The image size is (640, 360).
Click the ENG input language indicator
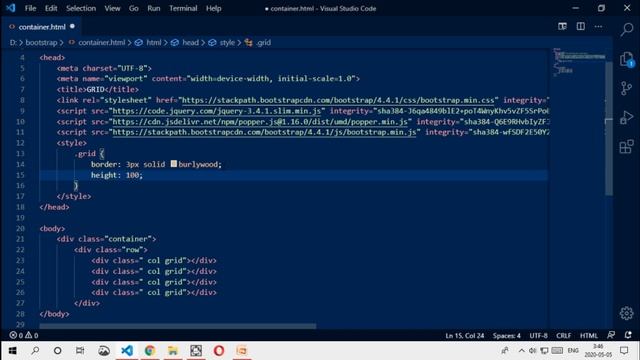click(x=573, y=351)
